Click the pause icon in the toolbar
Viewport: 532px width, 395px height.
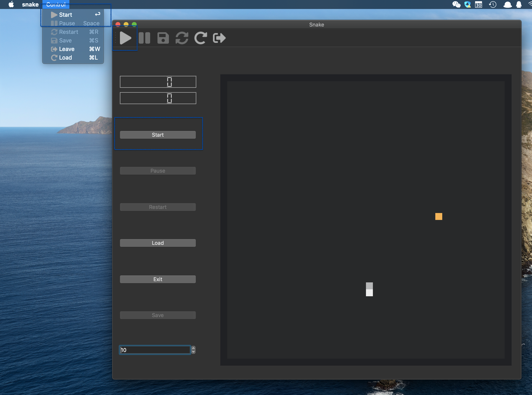pos(144,38)
